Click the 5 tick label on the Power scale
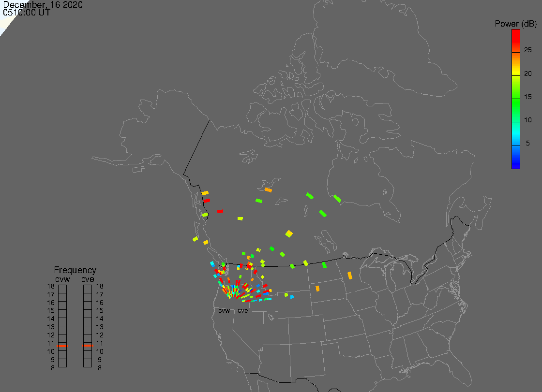The height and width of the screenshot is (392, 542). click(x=528, y=143)
